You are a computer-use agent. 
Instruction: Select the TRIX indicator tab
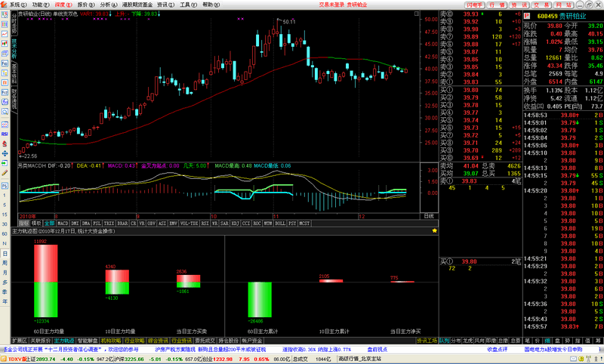click(x=109, y=224)
